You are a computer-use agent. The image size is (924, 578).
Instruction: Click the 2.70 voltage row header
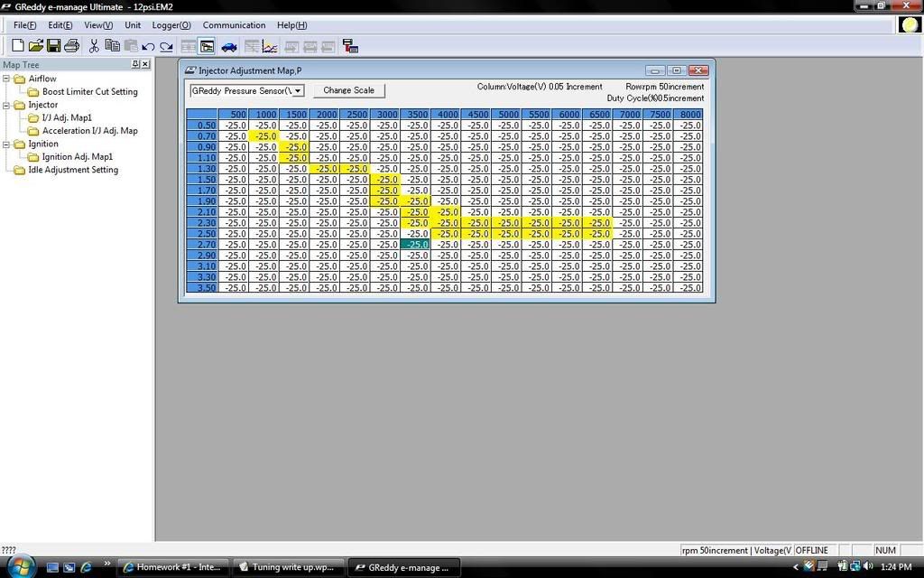pos(202,244)
